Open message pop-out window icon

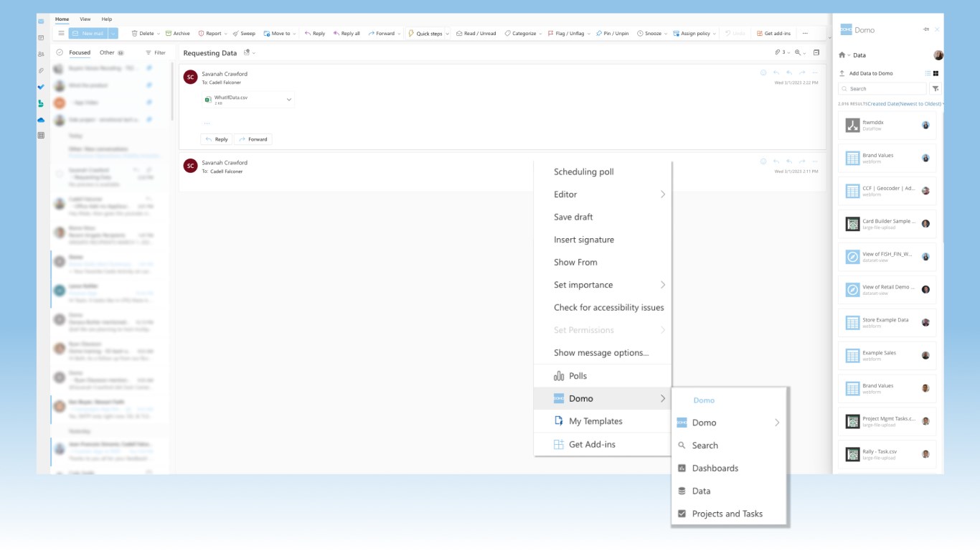pyautogui.click(x=816, y=52)
